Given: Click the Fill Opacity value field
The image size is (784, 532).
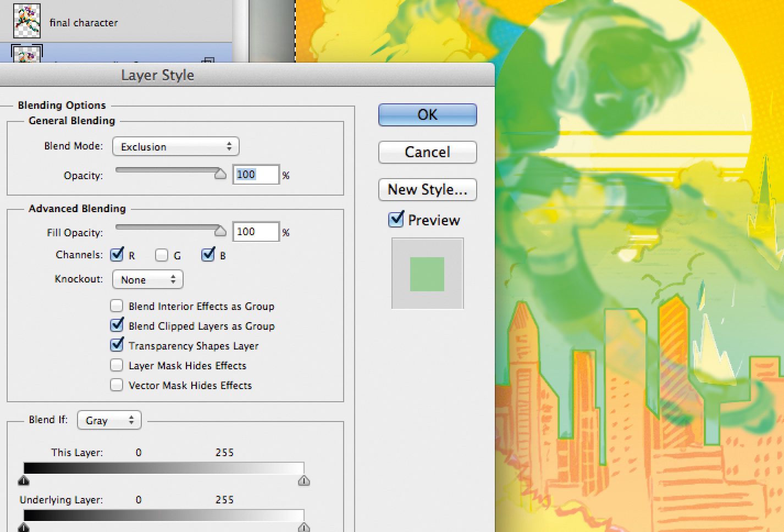Looking at the screenshot, I should coord(256,232).
